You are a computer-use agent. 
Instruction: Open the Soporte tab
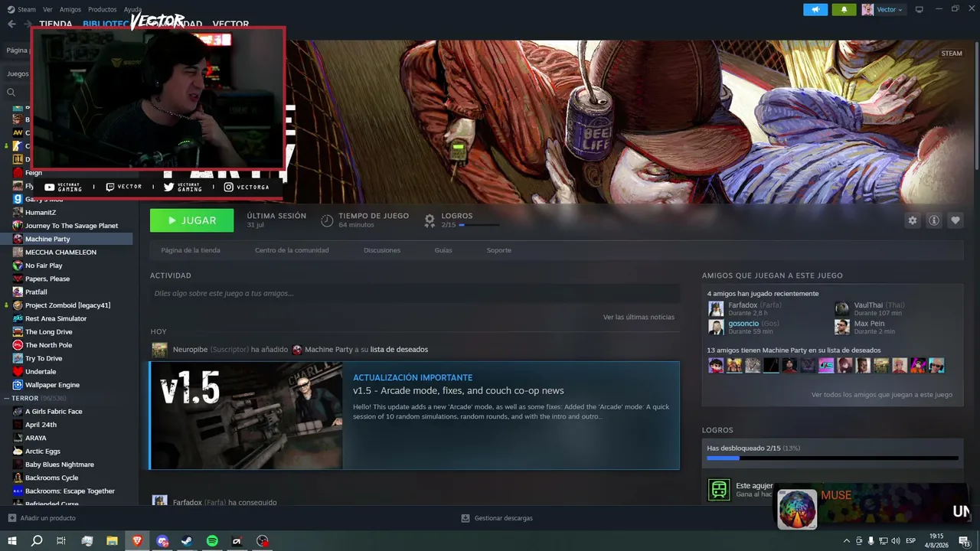point(499,250)
